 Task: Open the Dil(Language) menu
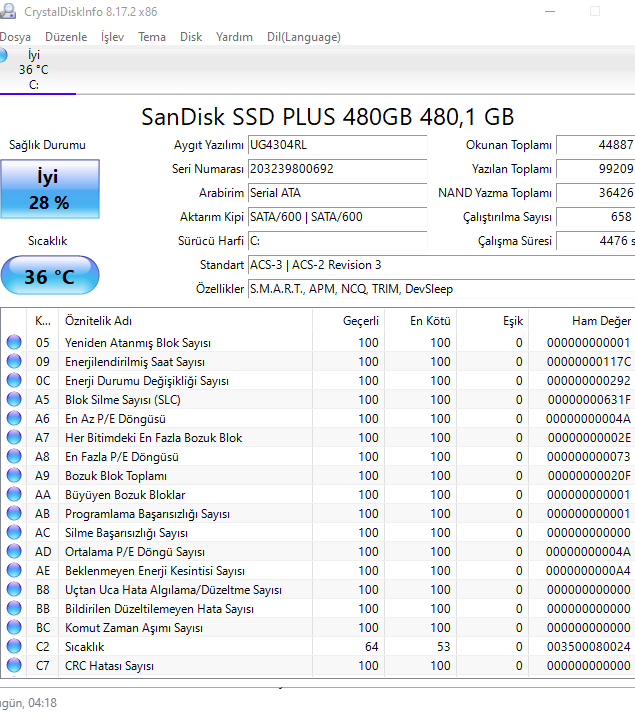[x=304, y=37]
